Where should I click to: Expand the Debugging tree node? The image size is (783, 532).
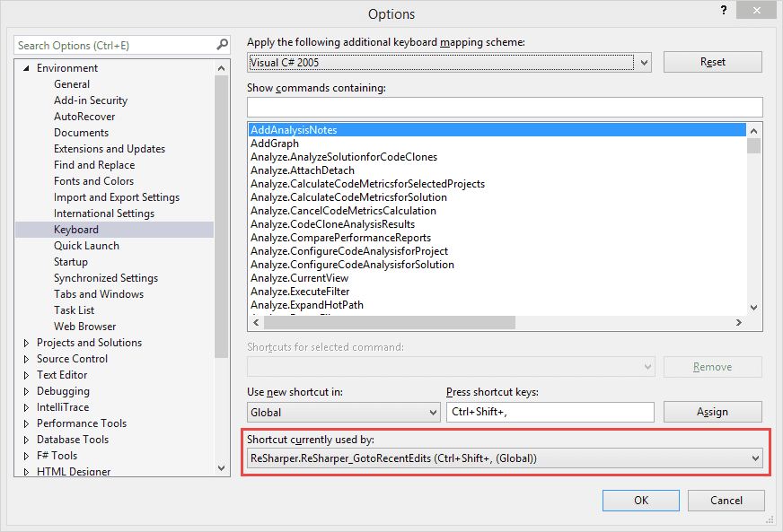pos(26,391)
